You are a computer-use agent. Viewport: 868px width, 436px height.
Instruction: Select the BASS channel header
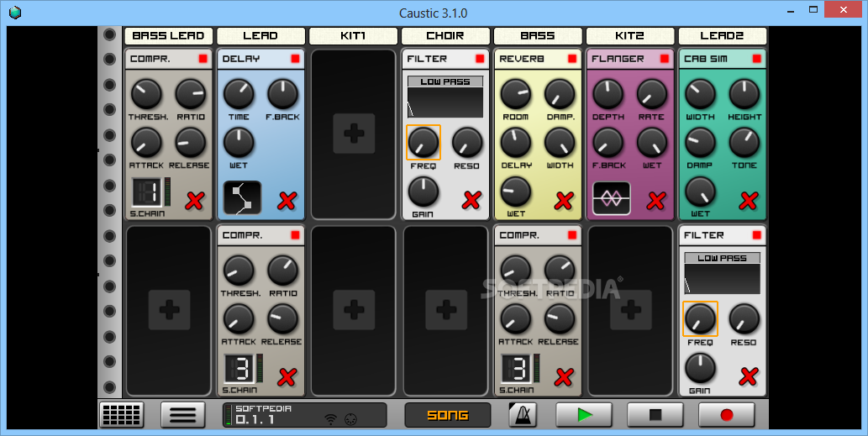click(538, 36)
